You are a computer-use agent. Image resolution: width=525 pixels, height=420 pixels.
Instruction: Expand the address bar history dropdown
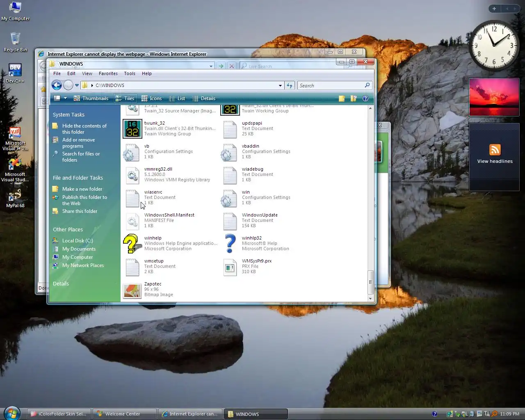click(x=280, y=85)
